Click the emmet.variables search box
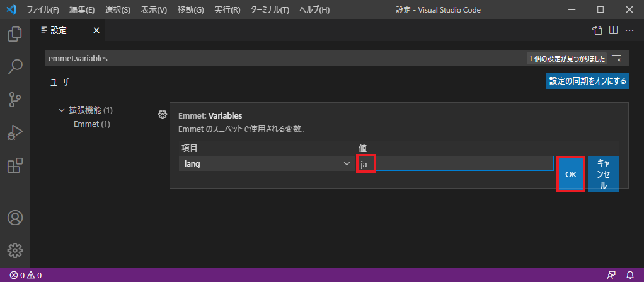644x282 pixels. point(285,59)
